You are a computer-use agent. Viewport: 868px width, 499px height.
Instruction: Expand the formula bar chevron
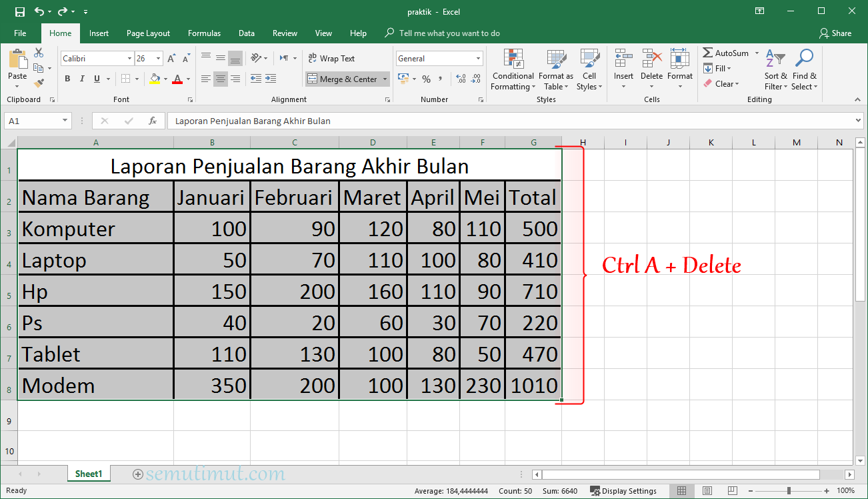point(858,121)
